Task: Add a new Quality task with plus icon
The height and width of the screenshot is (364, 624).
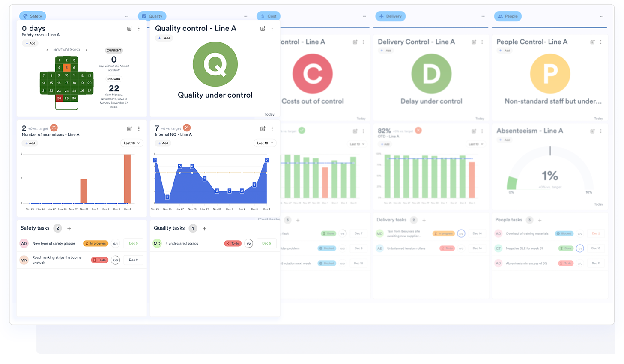Action: (204, 229)
